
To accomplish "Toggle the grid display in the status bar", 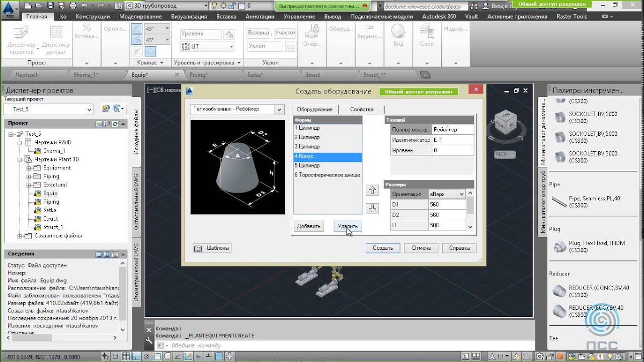I will [x=125, y=356].
